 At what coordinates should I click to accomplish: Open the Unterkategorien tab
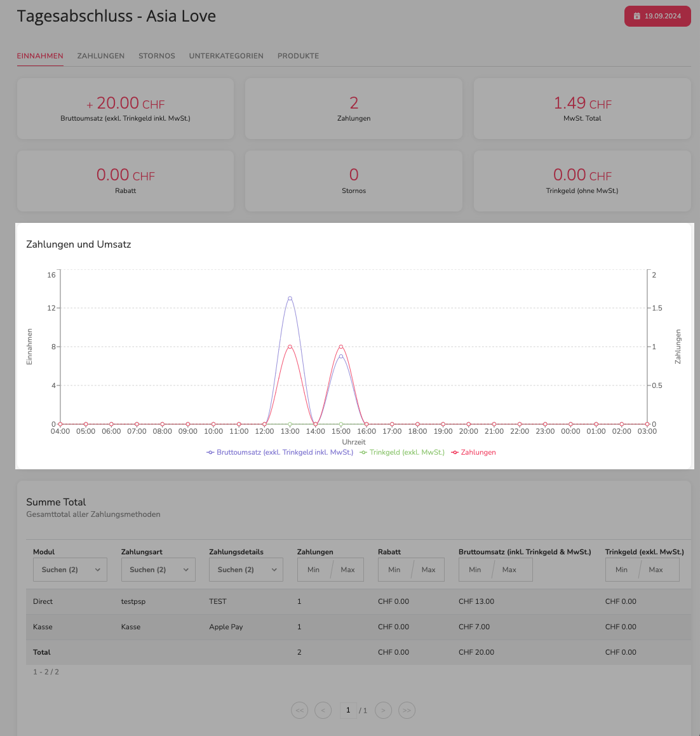pos(226,56)
